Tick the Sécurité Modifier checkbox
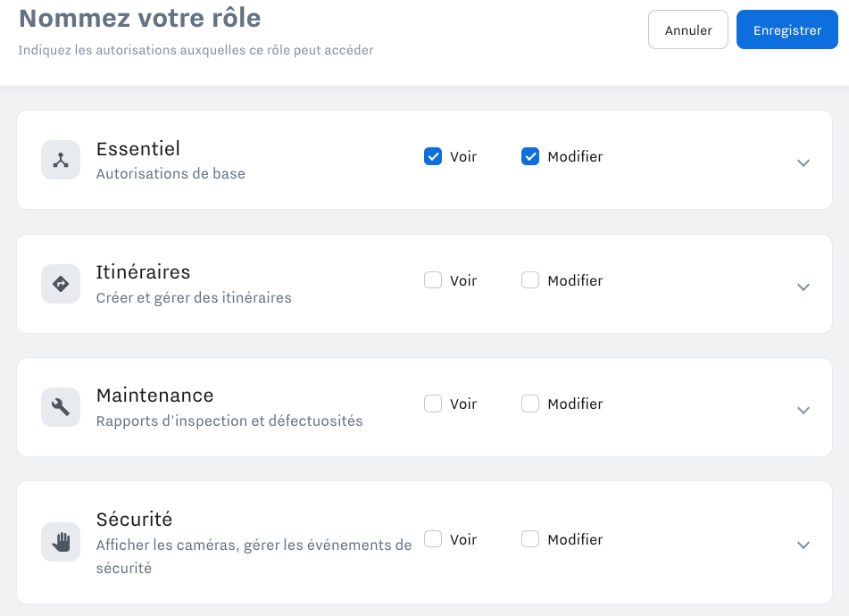The height and width of the screenshot is (616, 849). (530, 539)
